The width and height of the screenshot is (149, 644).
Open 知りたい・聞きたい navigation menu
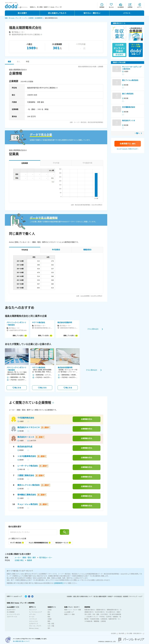(x=92, y=13)
